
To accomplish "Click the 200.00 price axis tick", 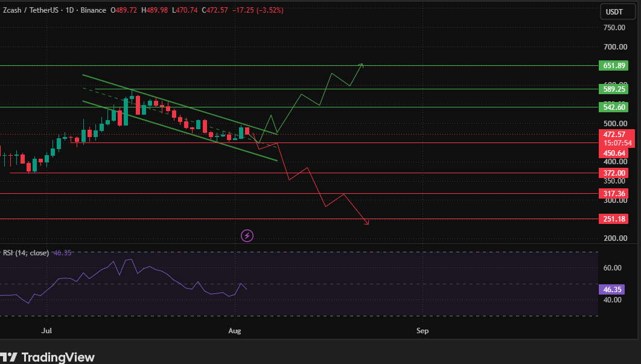I will coord(615,238).
